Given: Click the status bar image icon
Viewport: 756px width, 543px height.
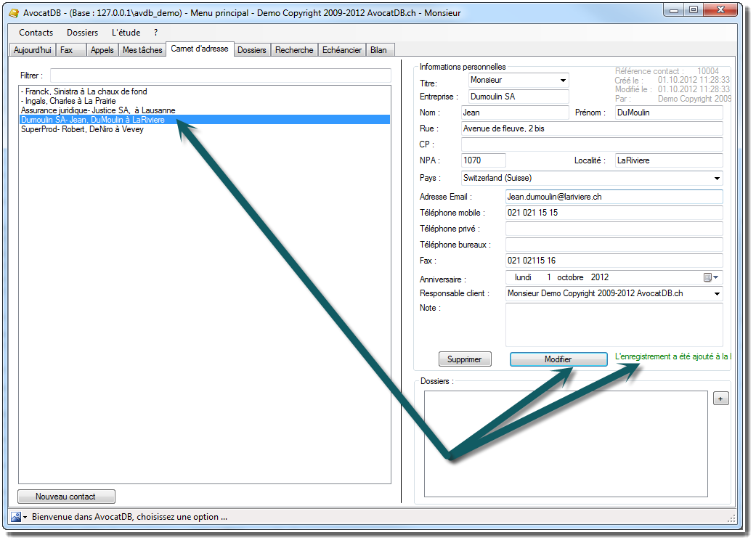Looking at the screenshot, I should (x=16, y=517).
